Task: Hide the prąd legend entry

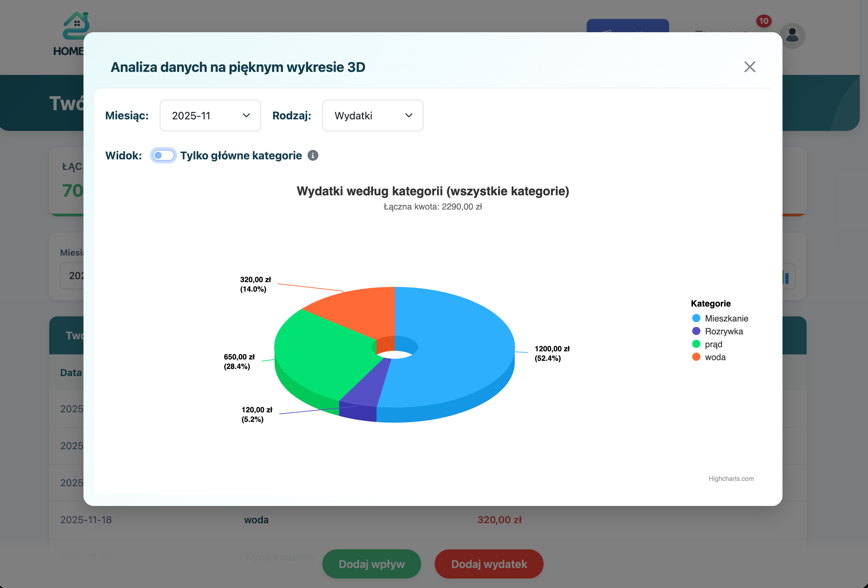Action: [x=713, y=344]
